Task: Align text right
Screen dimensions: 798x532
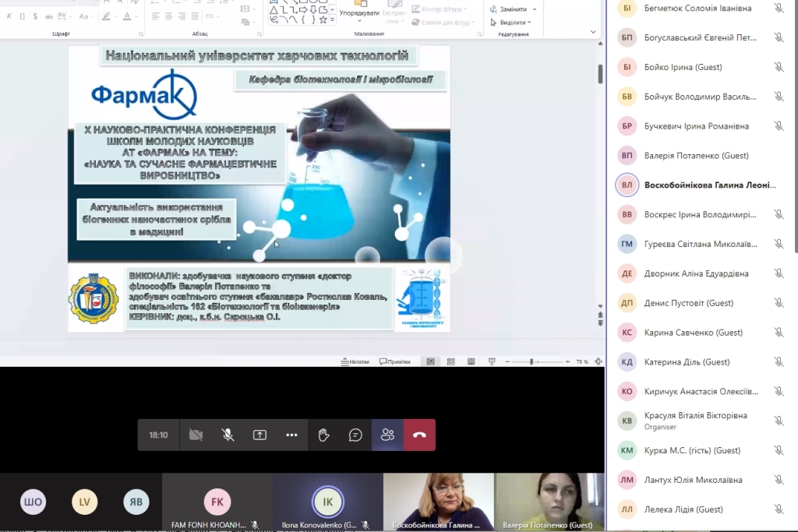Action: pyautogui.click(x=182, y=16)
